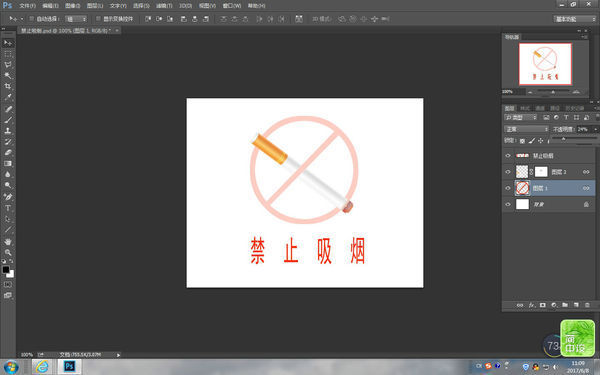Open Internet Explorer from the taskbar
The width and height of the screenshot is (600, 375).
[42, 367]
